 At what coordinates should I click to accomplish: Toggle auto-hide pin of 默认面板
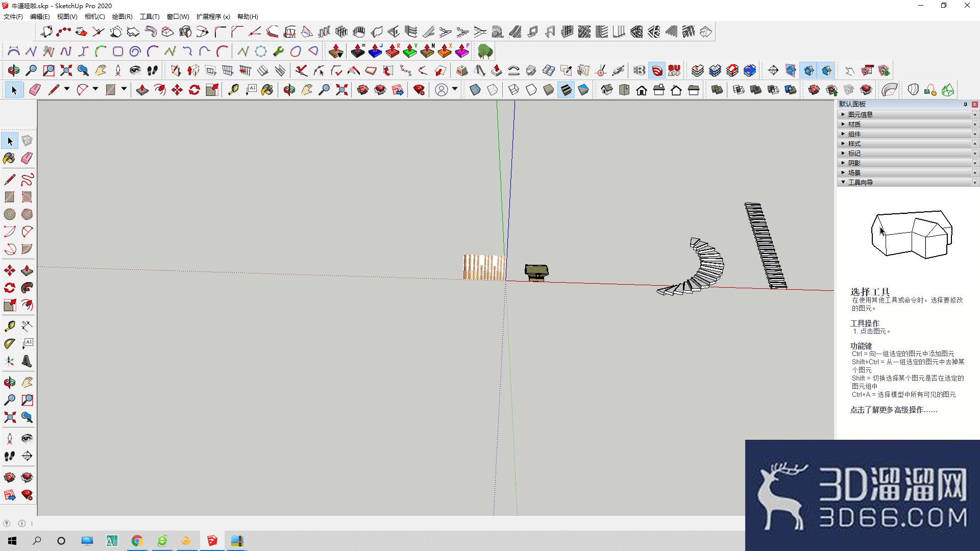965,104
